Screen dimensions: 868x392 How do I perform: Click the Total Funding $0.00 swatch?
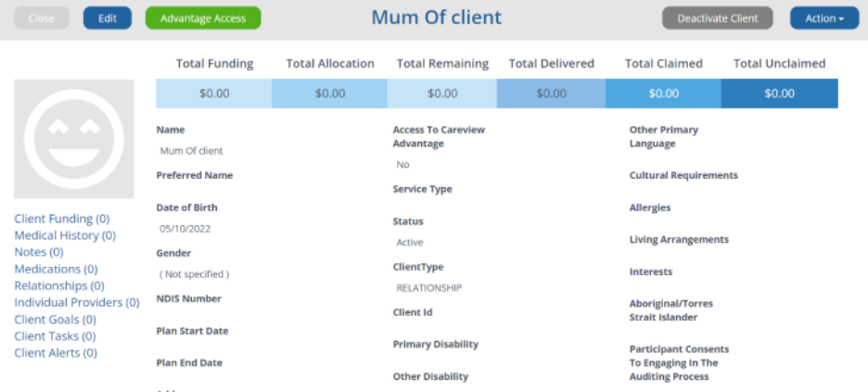pos(214,94)
